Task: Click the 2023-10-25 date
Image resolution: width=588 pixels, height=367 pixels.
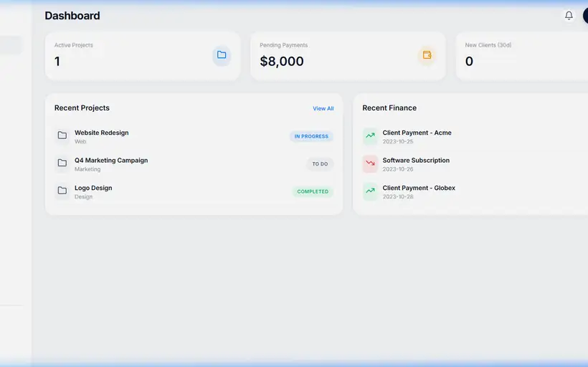Action: (x=398, y=141)
